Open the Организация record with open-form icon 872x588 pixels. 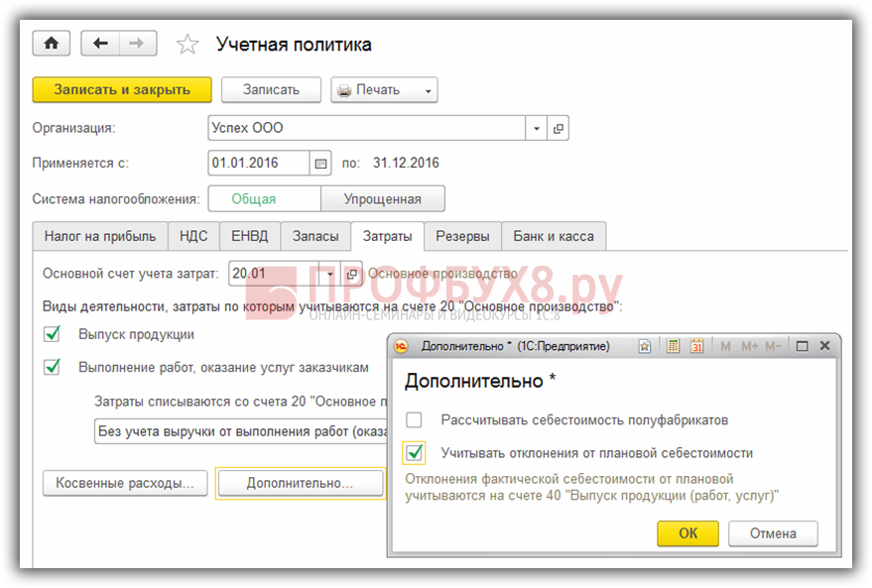click(x=559, y=128)
